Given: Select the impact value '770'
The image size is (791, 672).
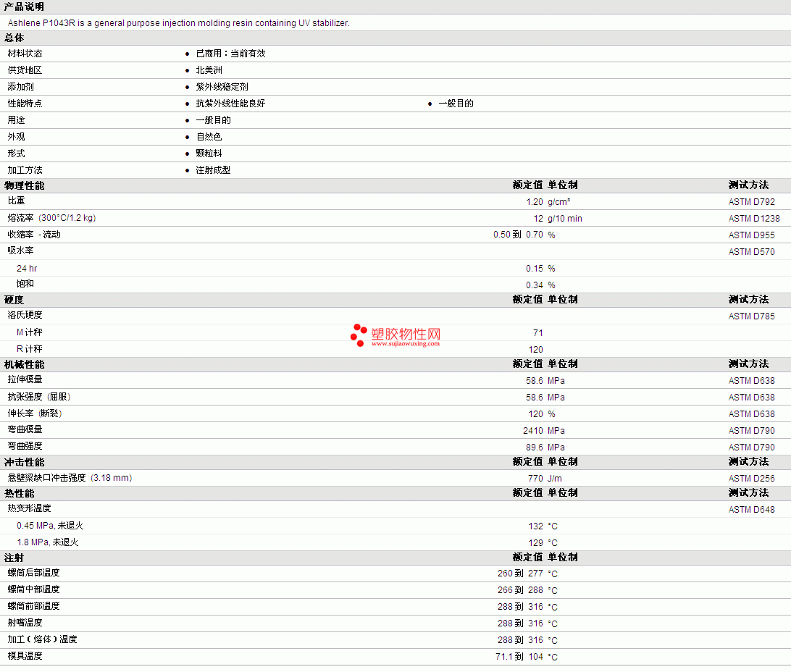Looking at the screenshot, I should pos(535,479).
